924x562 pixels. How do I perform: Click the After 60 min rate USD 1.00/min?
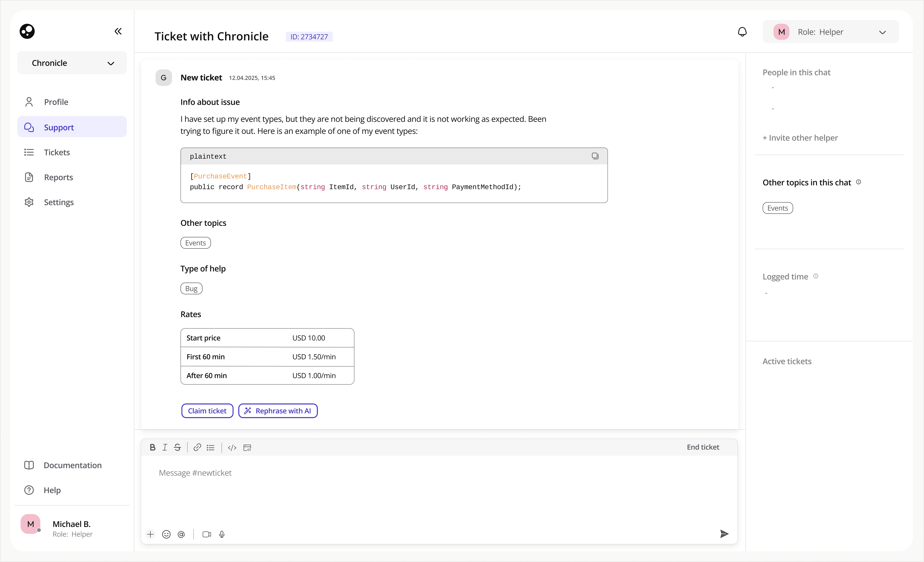(314, 376)
